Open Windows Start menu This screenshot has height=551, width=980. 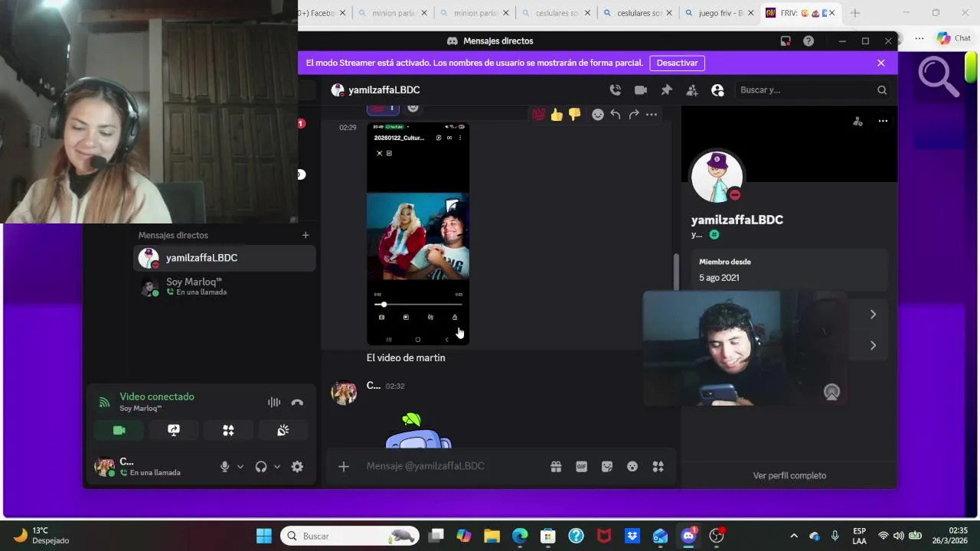pyautogui.click(x=264, y=536)
